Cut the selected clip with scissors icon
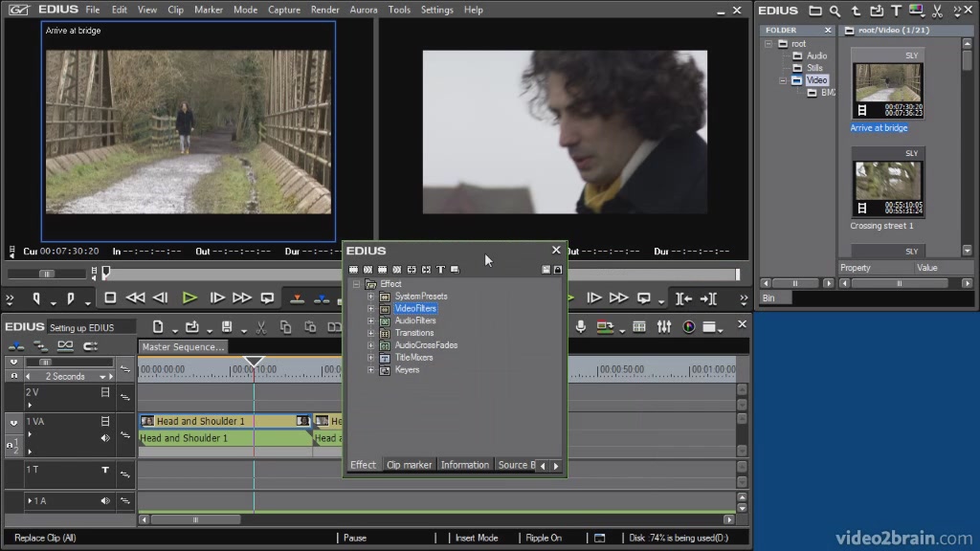 point(261,327)
